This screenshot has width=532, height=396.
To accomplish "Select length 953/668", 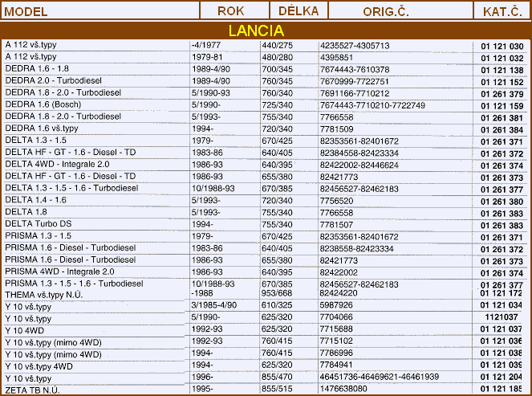I will (277, 292).
